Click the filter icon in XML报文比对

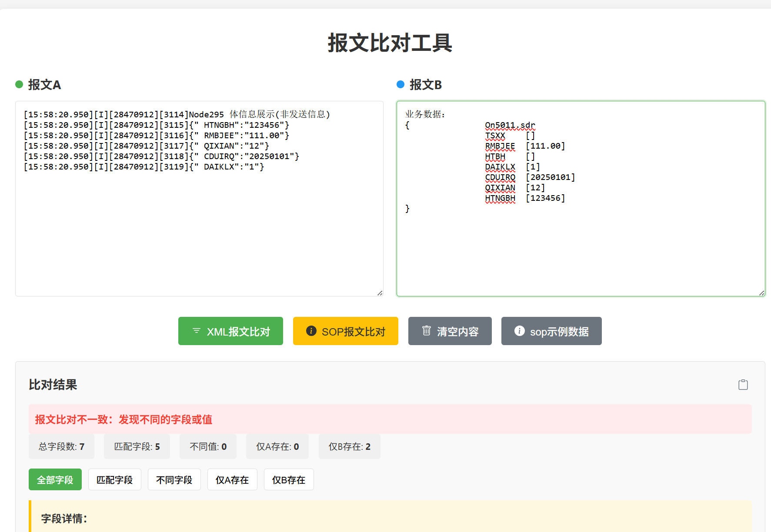[197, 331]
